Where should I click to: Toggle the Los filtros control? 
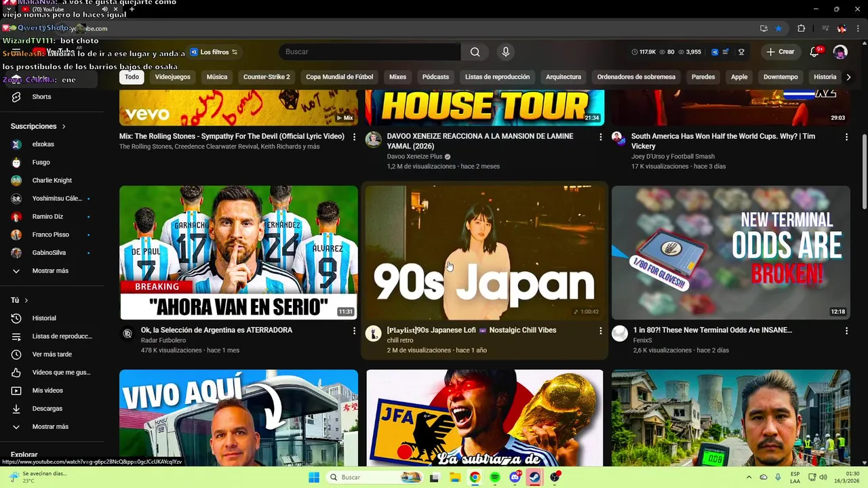click(214, 52)
